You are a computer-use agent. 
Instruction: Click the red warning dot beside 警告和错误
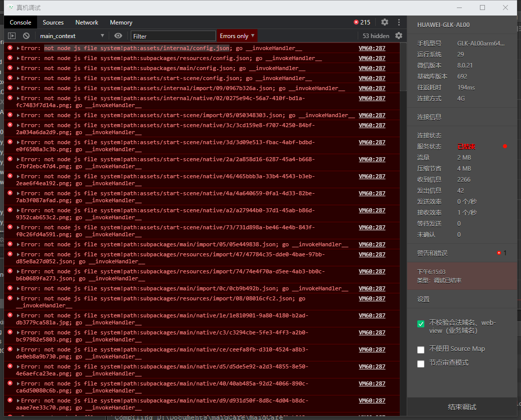499,253
